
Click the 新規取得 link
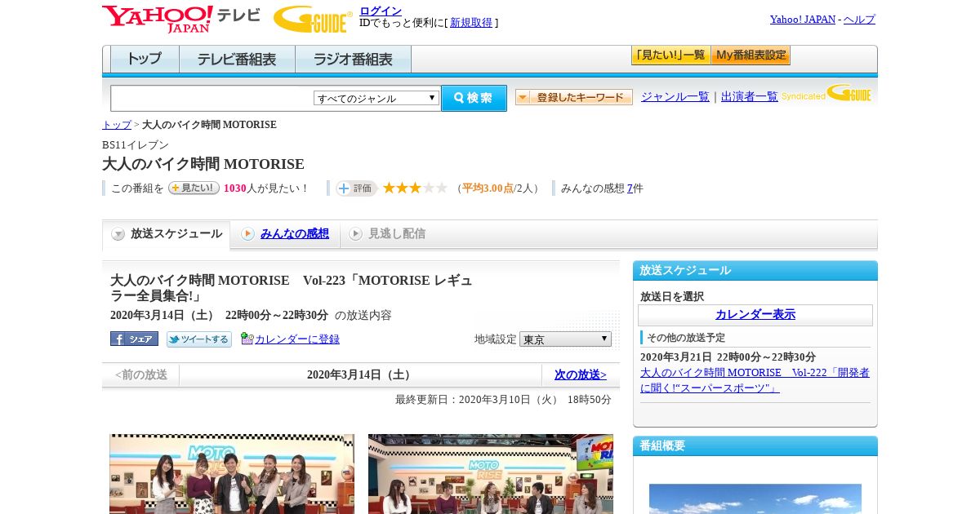(x=471, y=23)
